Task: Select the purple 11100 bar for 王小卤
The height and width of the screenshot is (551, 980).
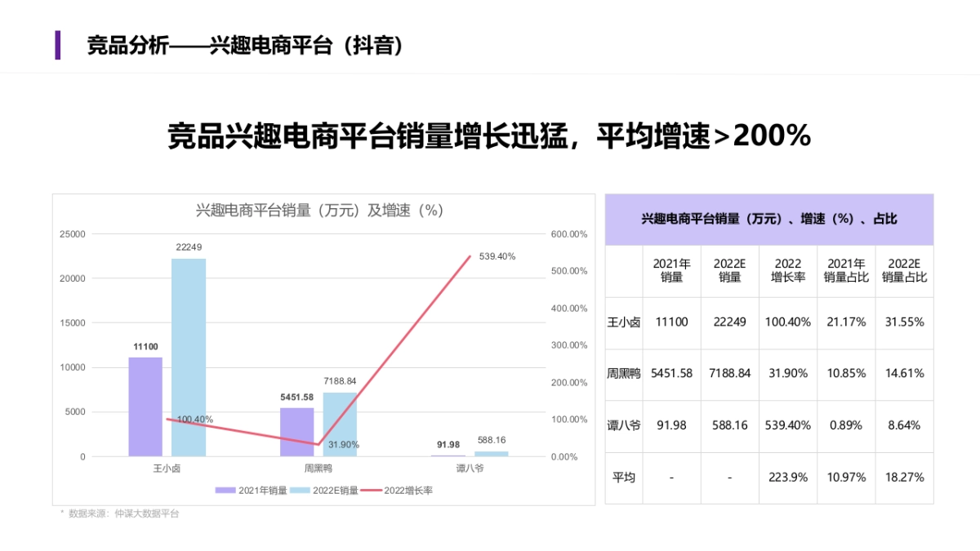Action: tap(145, 406)
